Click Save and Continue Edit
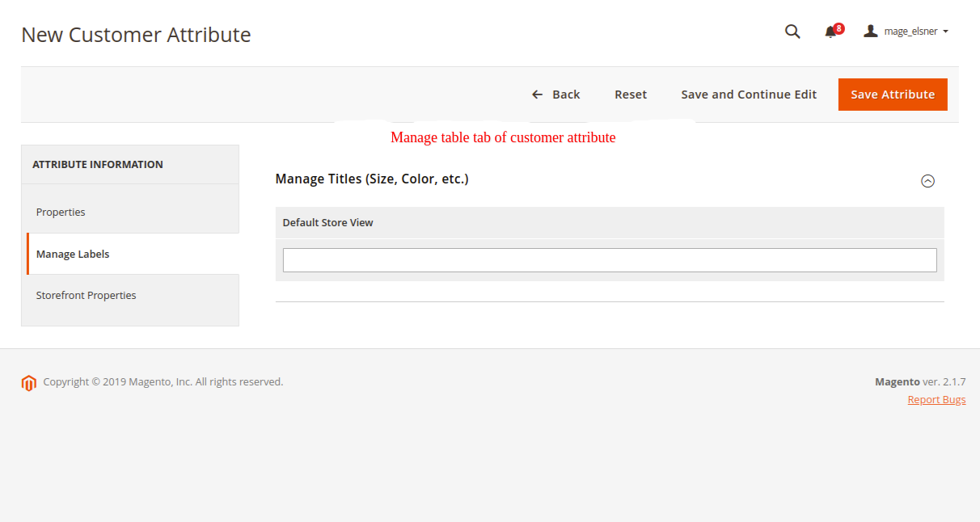This screenshot has height=522, width=980. pos(749,95)
